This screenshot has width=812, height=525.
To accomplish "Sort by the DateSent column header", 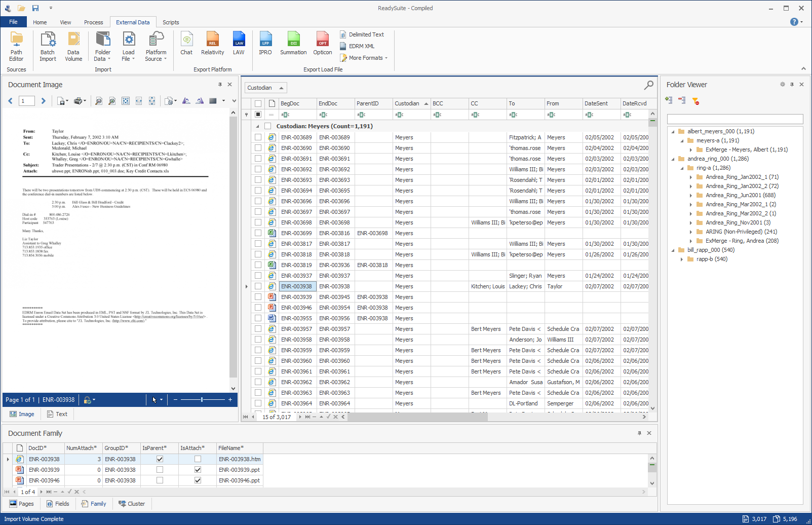I will [601, 103].
